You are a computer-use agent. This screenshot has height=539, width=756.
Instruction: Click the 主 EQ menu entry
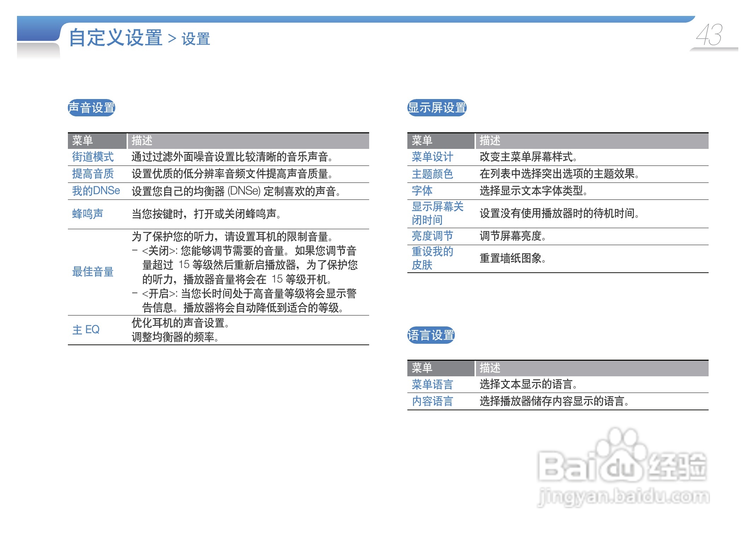coord(86,330)
